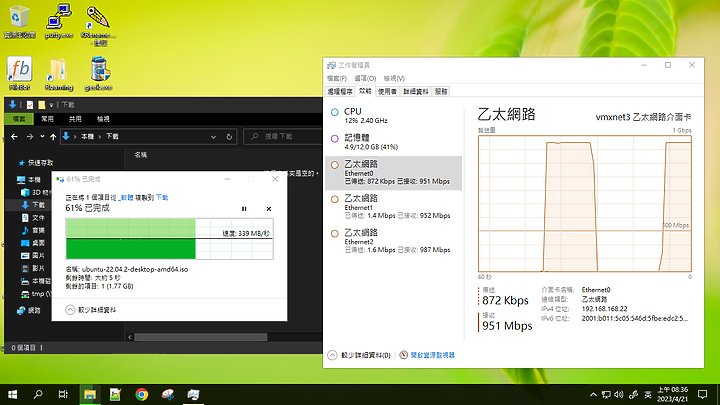Click Explorer horizontal scrollbar thumb
720x405 pixels.
point(200,337)
